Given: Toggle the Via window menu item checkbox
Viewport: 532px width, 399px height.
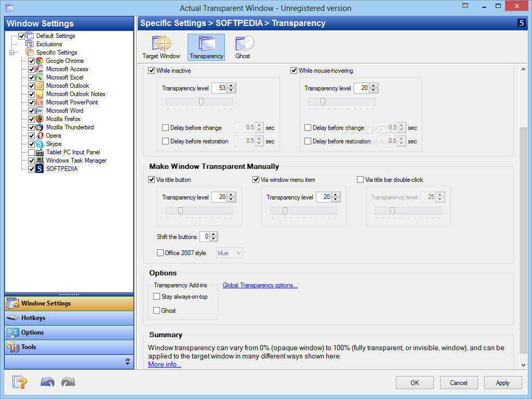Looking at the screenshot, I should coord(256,179).
